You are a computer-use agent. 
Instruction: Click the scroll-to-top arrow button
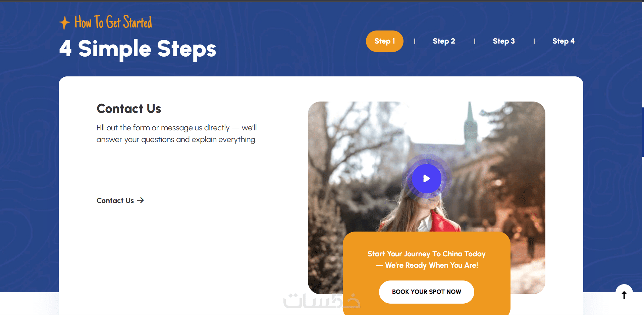coord(624,295)
